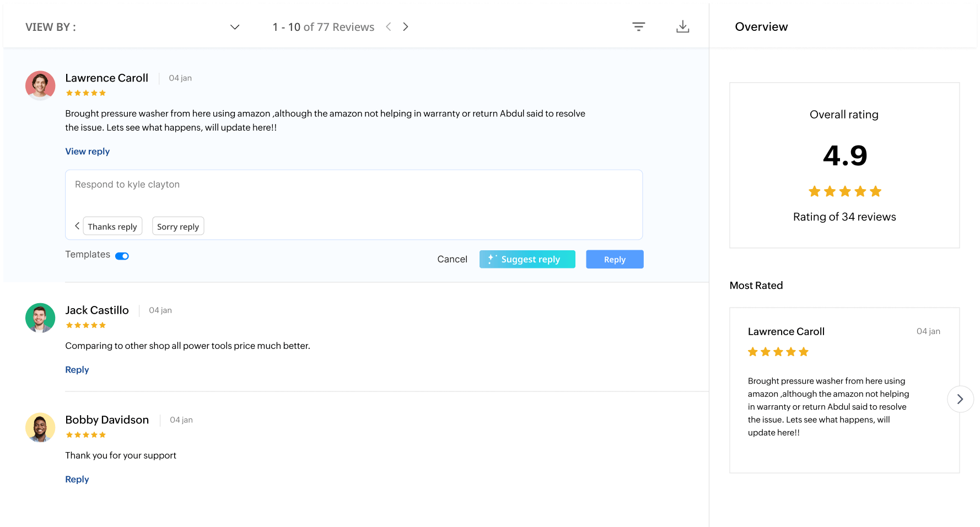The width and height of the screenshot is (980, 527).
Task: Open Jack Castillo's profile picture
Action: pos(40,318)
